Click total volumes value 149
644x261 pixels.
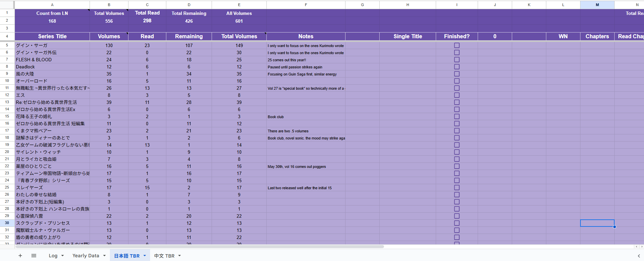pyautogui.click(x=239, y=45)
